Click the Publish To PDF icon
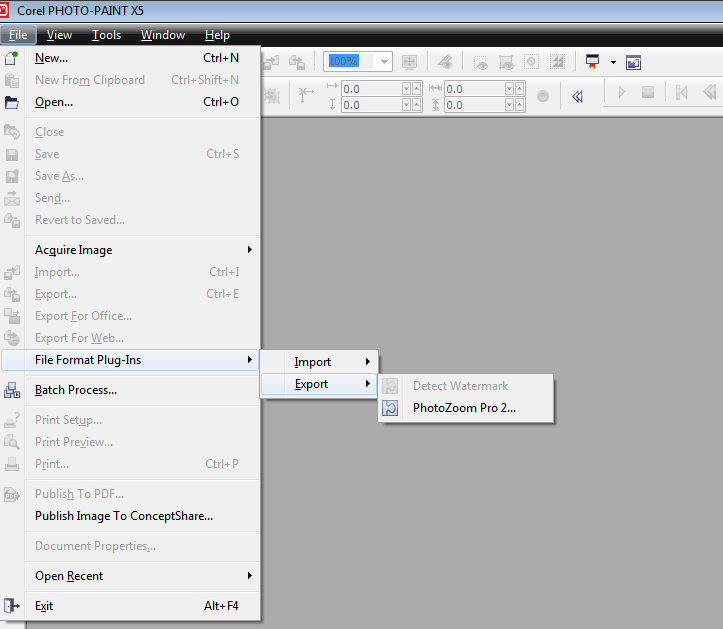Viewport: 723px width, 629px height. [12, 494]
